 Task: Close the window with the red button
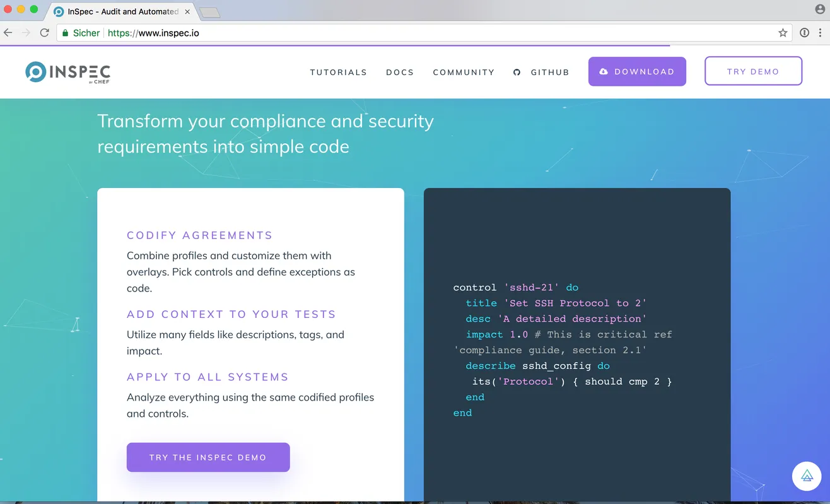[9, 9]
